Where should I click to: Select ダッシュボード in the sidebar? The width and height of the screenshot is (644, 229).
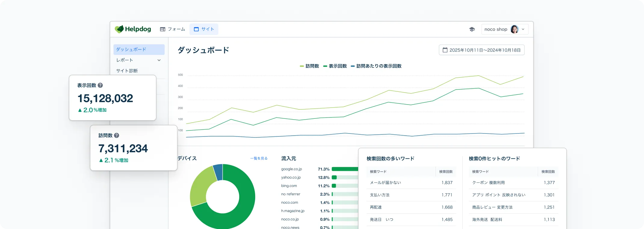tap(139, 49)
